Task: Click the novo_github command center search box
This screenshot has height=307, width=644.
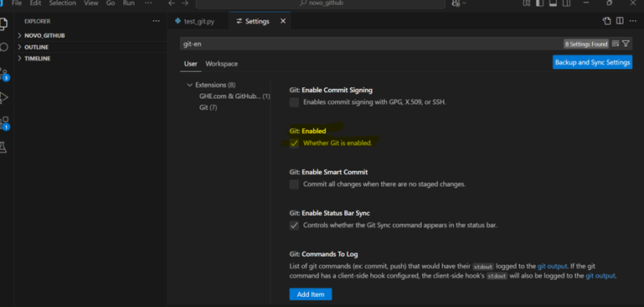Action: (321, 3)
